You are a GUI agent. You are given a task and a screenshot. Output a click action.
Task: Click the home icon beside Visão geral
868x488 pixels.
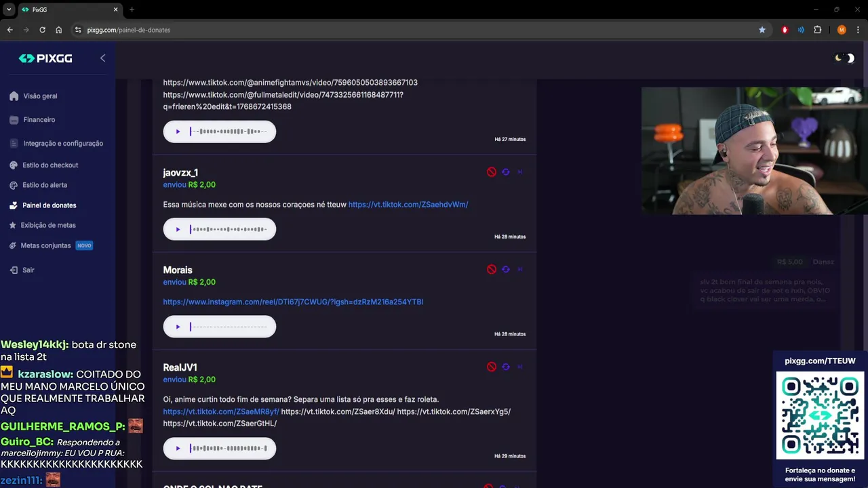(14, 96)
